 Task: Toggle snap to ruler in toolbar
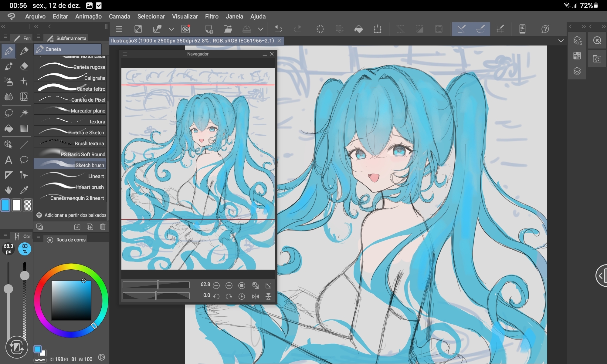pos(461,29)
